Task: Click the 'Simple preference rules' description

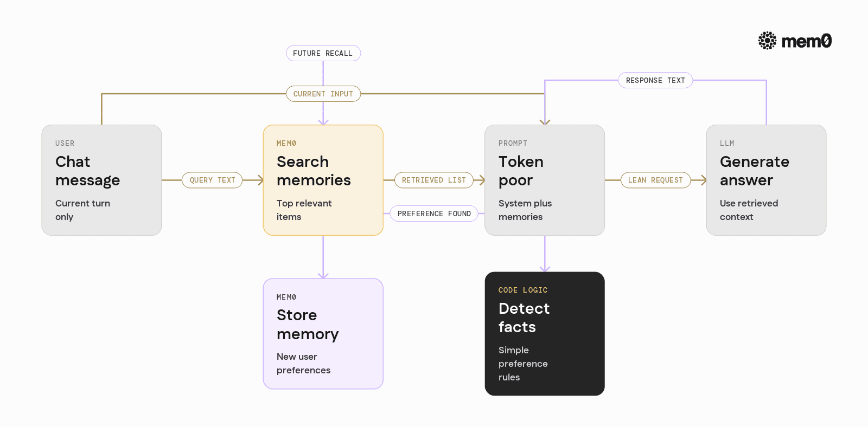Action: 523,364
